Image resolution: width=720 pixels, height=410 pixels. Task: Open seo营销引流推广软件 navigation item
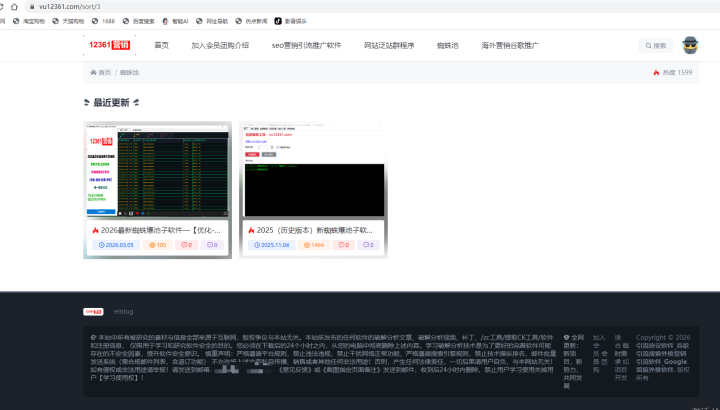pyautogui.click(x=306, y=45)
